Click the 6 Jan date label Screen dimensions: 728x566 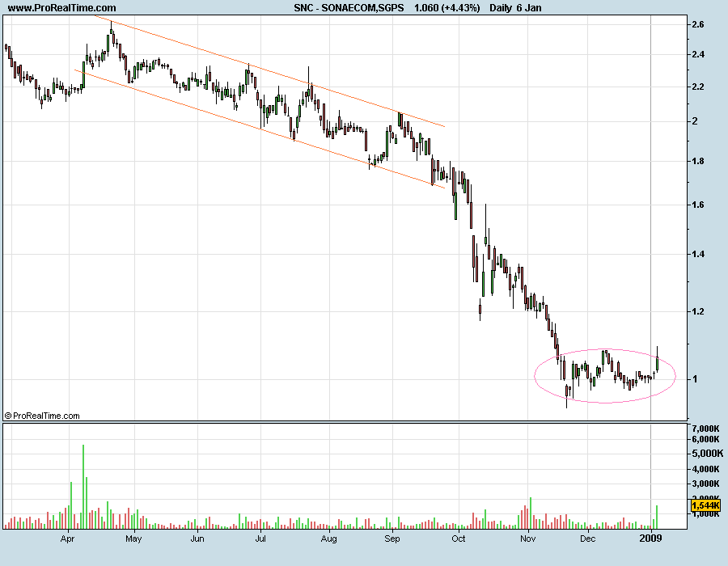click(529, 8)
